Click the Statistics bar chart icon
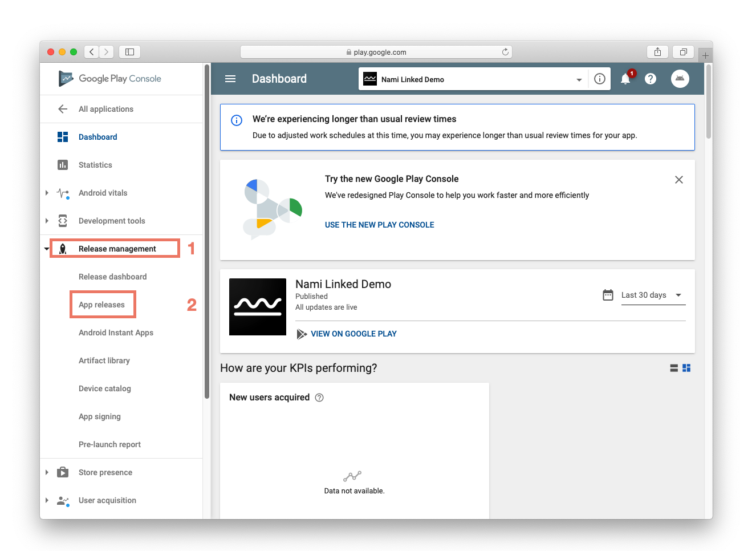 (x=63, y=165)
